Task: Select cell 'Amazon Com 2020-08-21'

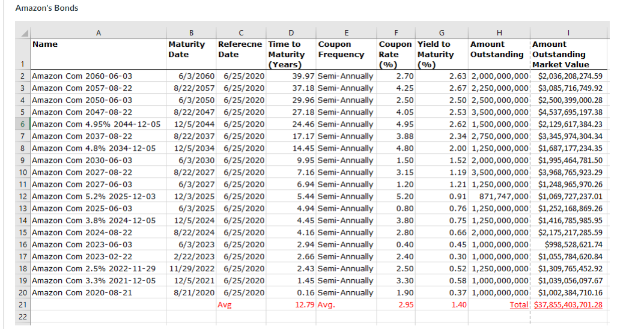Action: 98,293
